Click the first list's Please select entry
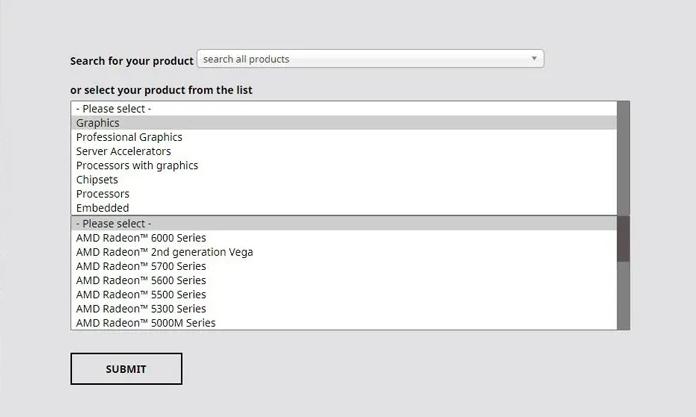Screen dimensions: 696x417 coord(114,108)
